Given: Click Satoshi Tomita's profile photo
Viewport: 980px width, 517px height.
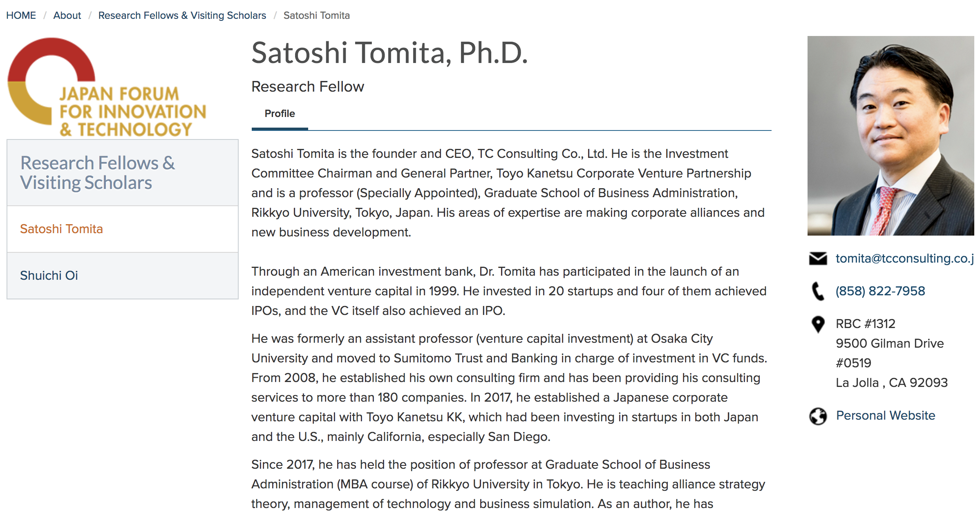Looking at the screenshot, I should point(890,136).
